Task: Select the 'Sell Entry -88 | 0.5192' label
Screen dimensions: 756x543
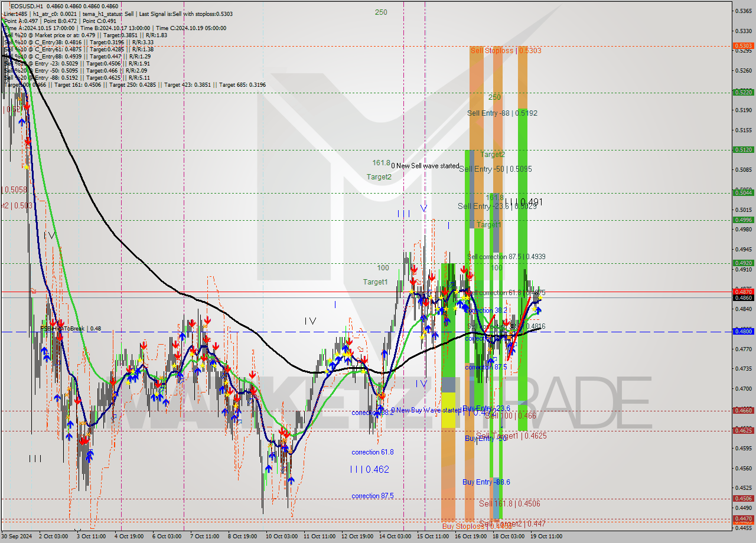Action: (x=502, y=113)
